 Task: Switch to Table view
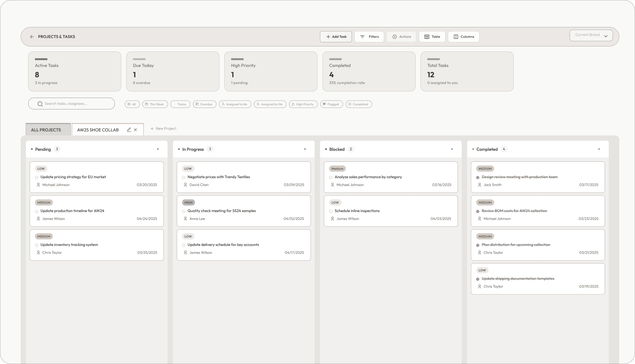coord(432,37)
